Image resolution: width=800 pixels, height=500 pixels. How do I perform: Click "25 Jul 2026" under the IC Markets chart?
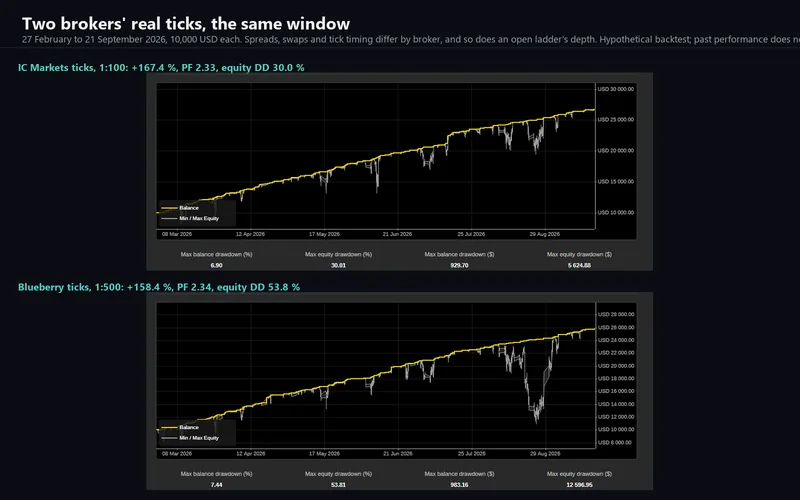click(x=471, y=234)
